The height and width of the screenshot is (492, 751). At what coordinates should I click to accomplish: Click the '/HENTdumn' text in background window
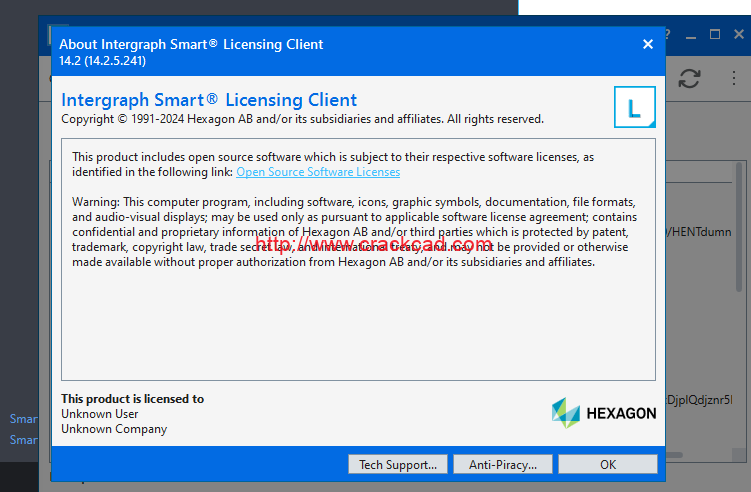point(699,232)
